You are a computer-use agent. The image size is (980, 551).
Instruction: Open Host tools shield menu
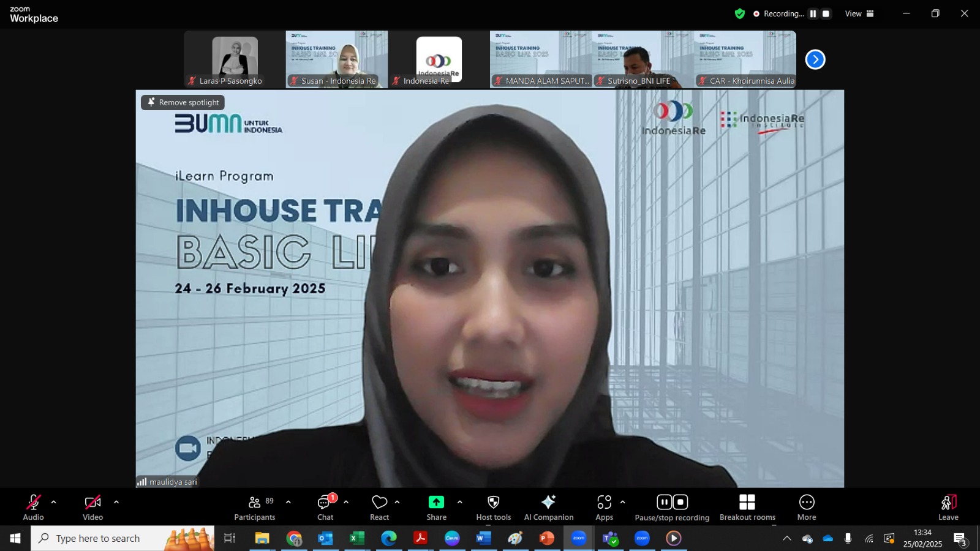point(494,508)
